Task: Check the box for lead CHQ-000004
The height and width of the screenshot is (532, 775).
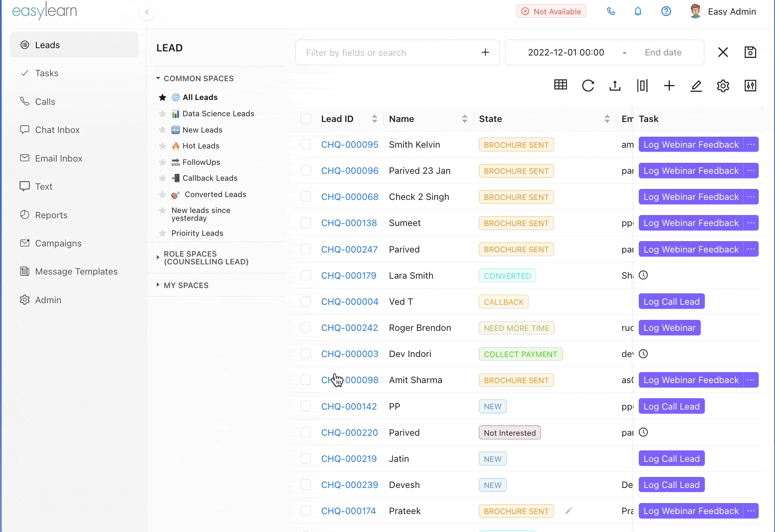Action: click(x=306, y=301)
